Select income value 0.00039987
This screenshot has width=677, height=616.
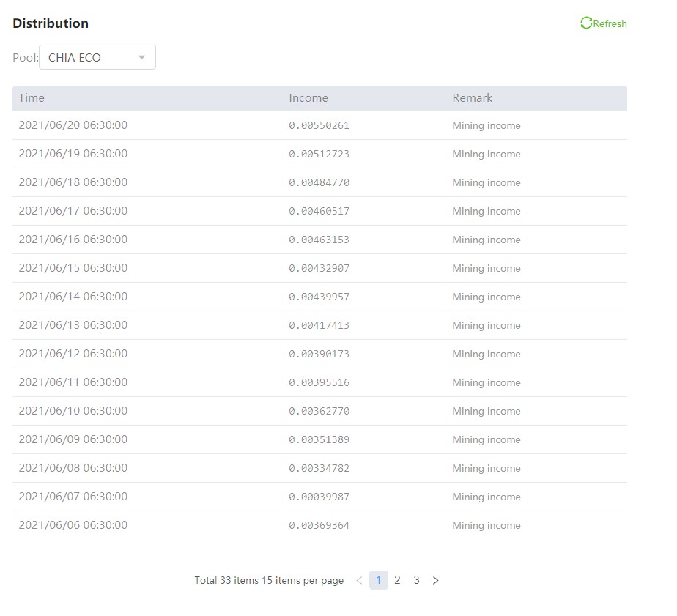[x=319, y=496]
